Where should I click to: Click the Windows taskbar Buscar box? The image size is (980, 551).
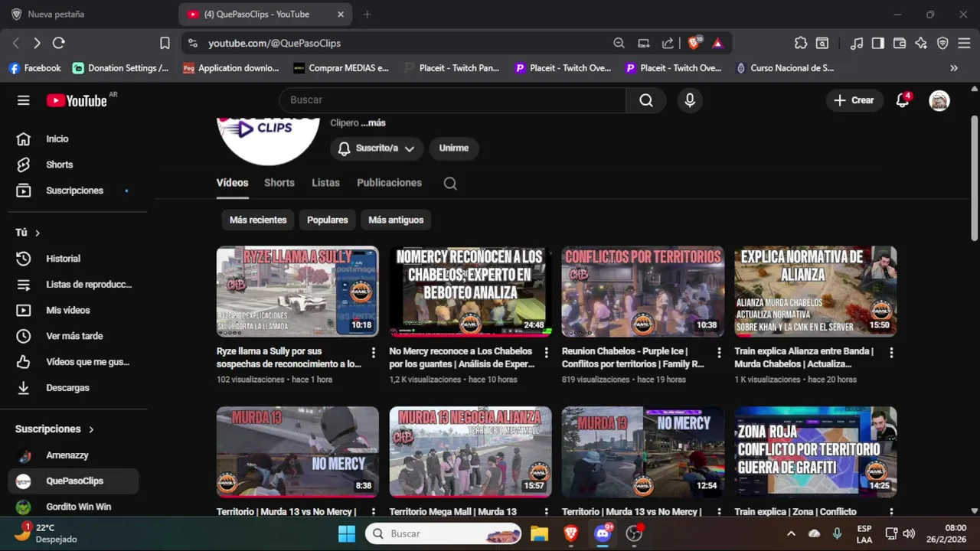click(x=443, y=533)
